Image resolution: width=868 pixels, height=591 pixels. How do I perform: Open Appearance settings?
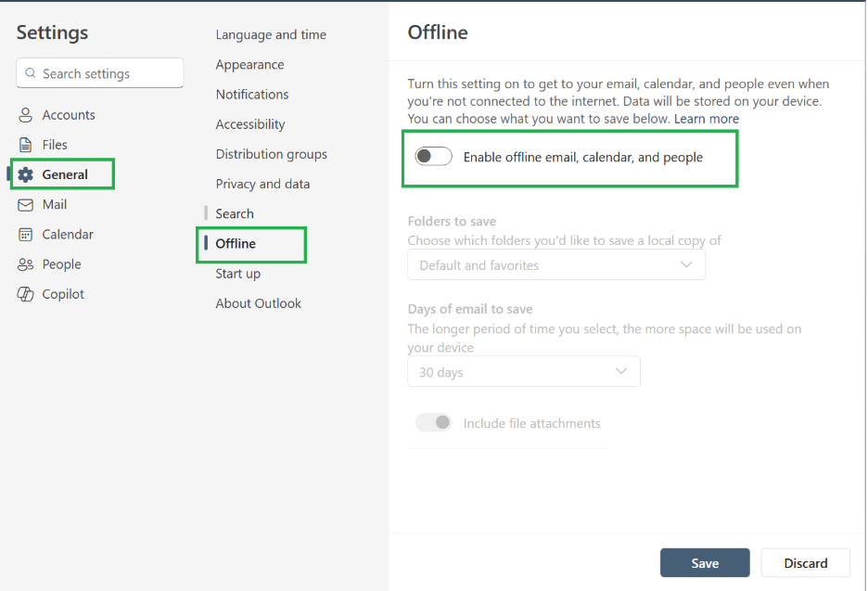coord(249,64)
